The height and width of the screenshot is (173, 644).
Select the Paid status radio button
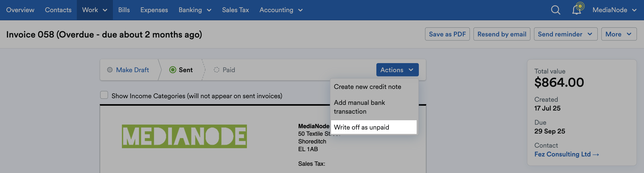coord(217,70)
